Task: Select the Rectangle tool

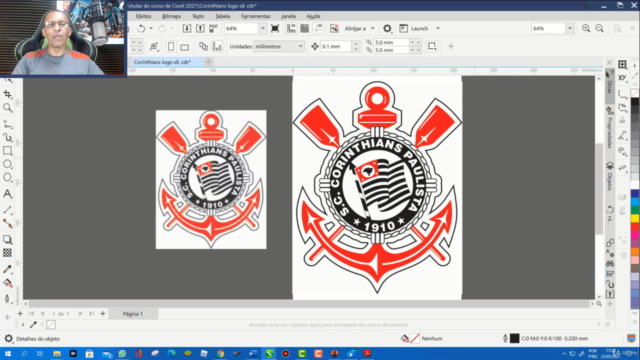Action: click(x=7, y=151)
